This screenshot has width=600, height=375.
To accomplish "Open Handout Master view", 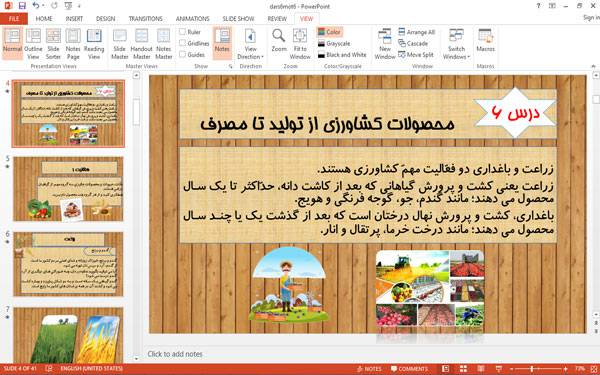I will [x=141, y=44].
